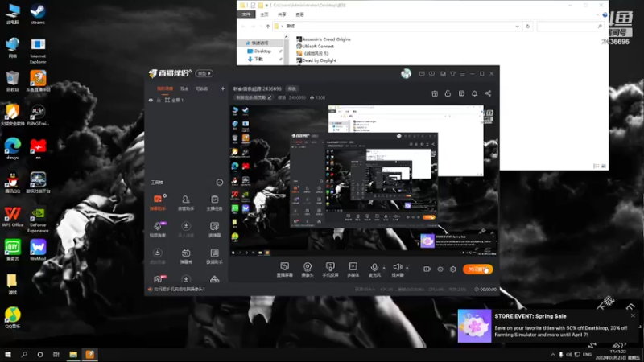Open Steam from the desktop
Viewport: 644px width, 362px height.
[38, 14]
